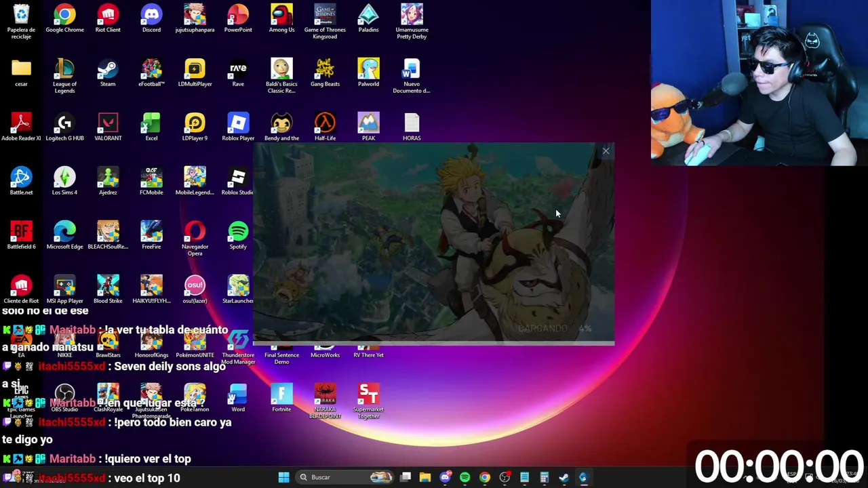Select the Steam desktop icon
The height and width of the screenshot is (488, 868).
(108, 73)
